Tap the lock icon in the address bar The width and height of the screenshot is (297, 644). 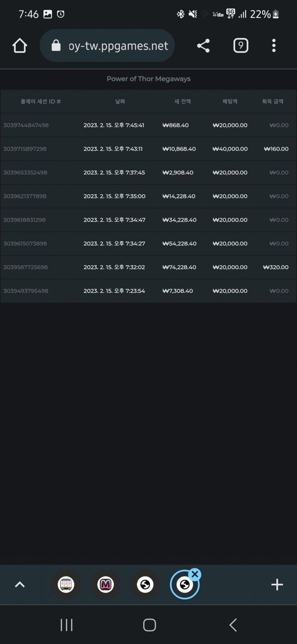56,45
